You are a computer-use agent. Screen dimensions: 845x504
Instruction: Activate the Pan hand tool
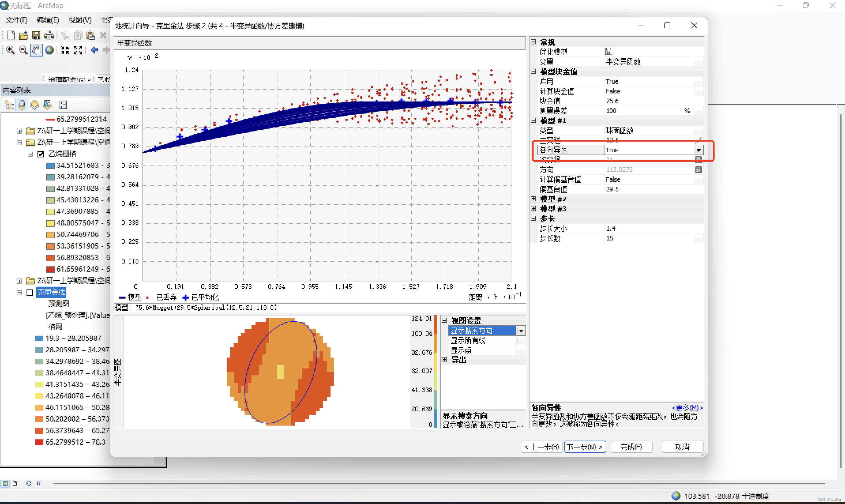(36, 50)
